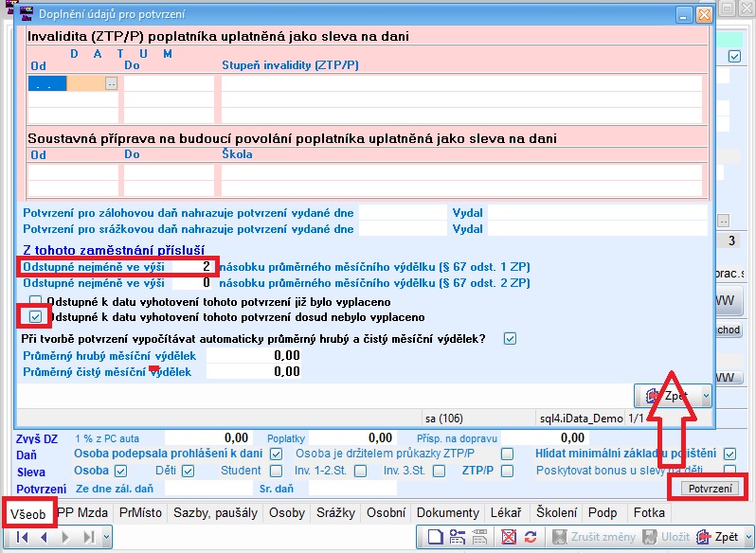Go to the first record
This screenshot has height=553, width=756.
22,537
